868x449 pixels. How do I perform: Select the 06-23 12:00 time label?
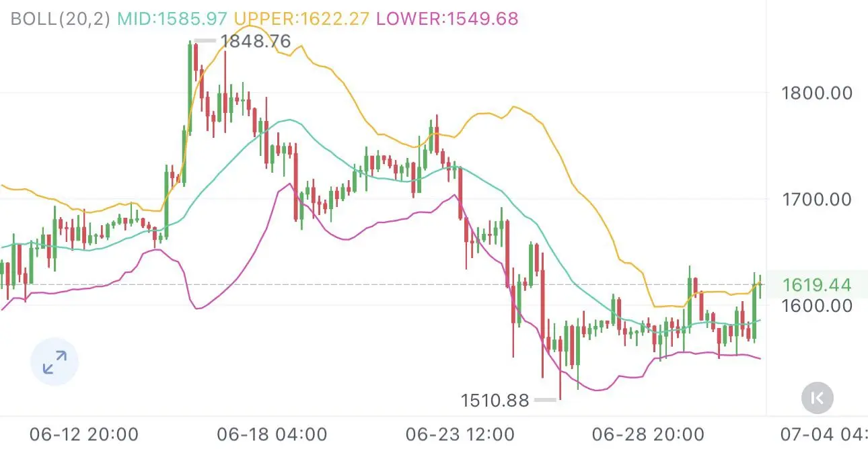point(460,435)
